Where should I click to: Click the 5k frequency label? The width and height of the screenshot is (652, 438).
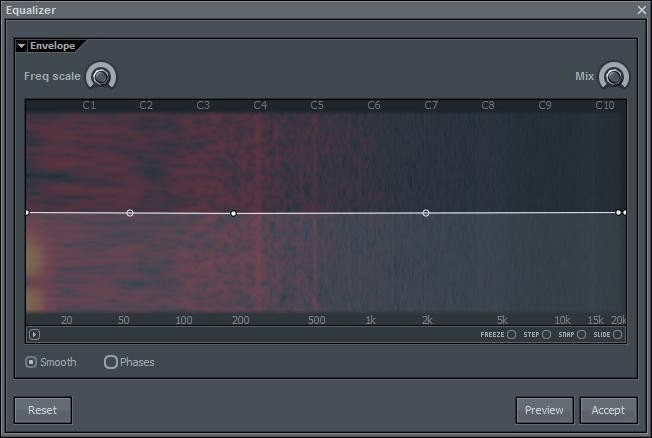[x=502, y=320]
